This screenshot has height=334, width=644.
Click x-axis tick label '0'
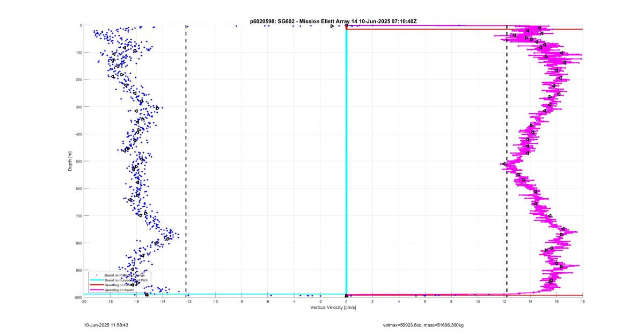coord(346,302)
